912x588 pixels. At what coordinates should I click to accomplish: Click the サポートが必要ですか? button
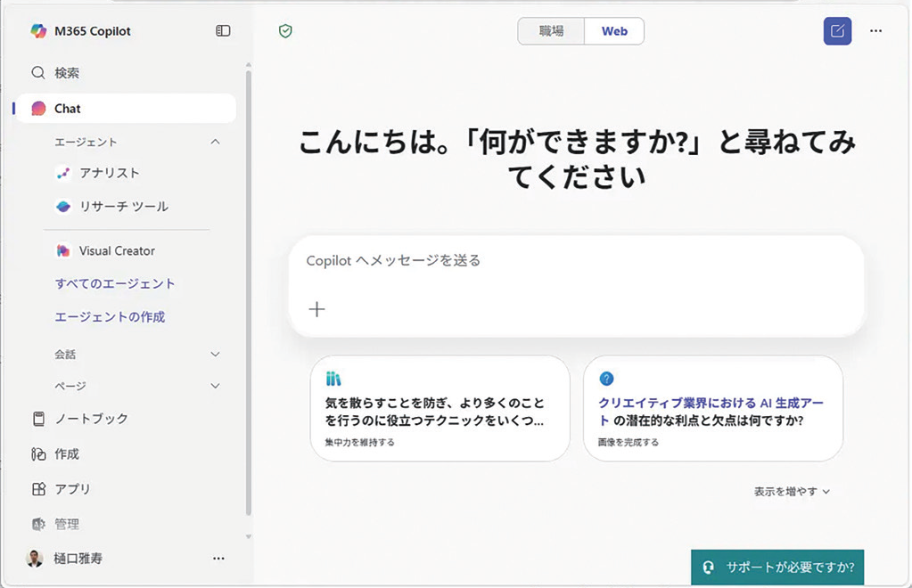pyautogui.click(x=777, y=568)
